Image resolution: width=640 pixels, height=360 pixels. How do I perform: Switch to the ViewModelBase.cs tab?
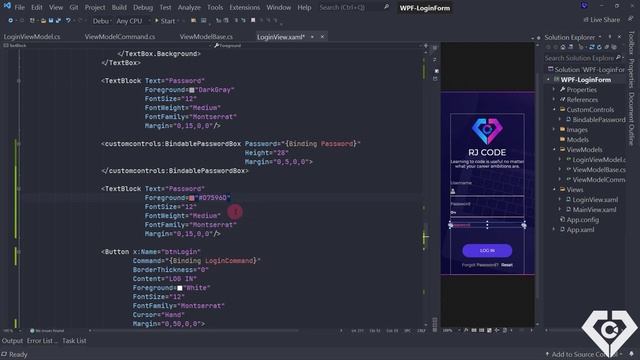[x=206, y=37]
